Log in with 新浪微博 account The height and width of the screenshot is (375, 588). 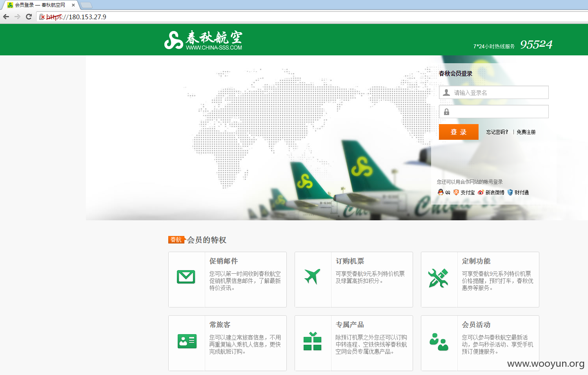click(491, 192)
